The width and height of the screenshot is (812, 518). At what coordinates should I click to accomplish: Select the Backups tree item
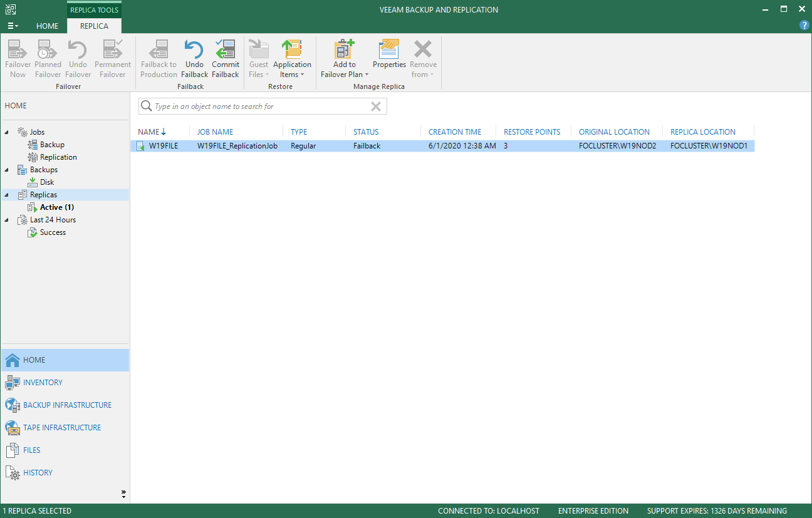(x=44, y=170)
